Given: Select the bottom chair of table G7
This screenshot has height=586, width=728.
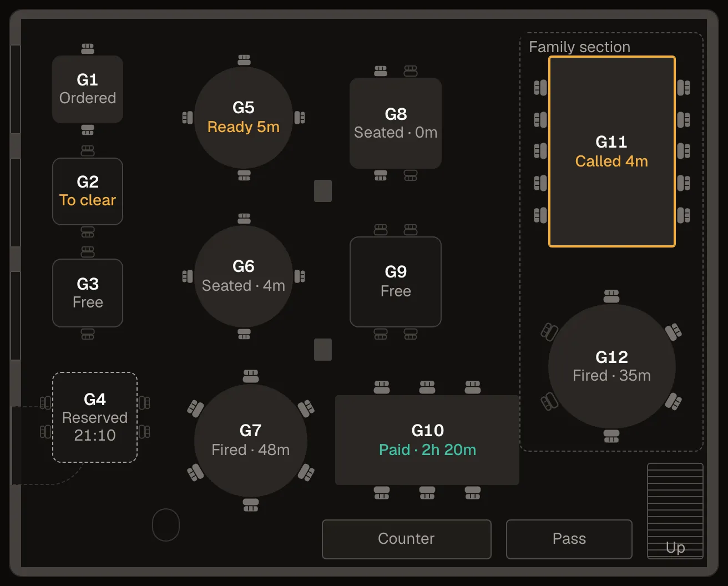Looking at the screenshot, I should pos(251,505).
